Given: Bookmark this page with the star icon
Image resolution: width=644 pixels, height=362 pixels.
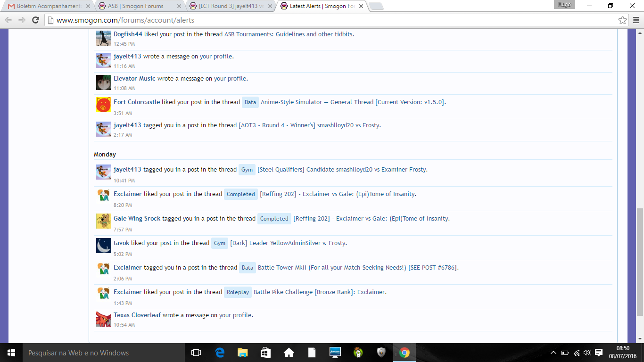Looking at the screenshot, I should (x=622, y=20).
